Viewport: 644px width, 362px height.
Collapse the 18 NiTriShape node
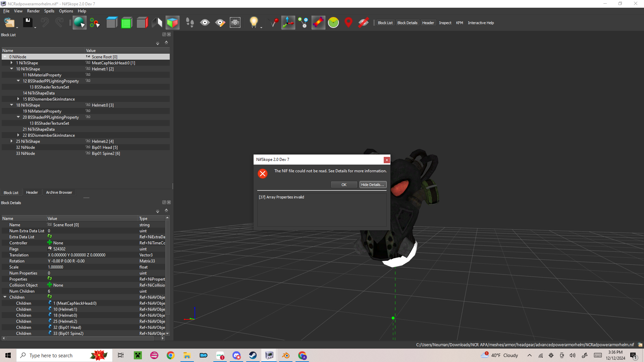click(x=12, y=105)
